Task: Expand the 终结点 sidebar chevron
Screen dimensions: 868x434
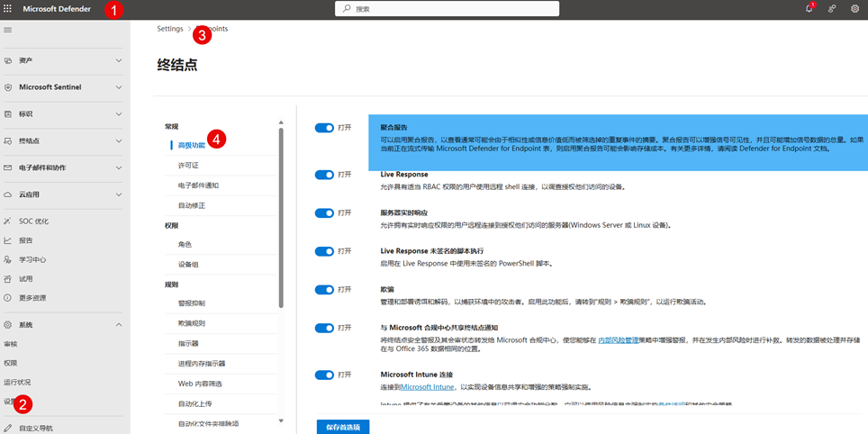Action: coord(119,140)
